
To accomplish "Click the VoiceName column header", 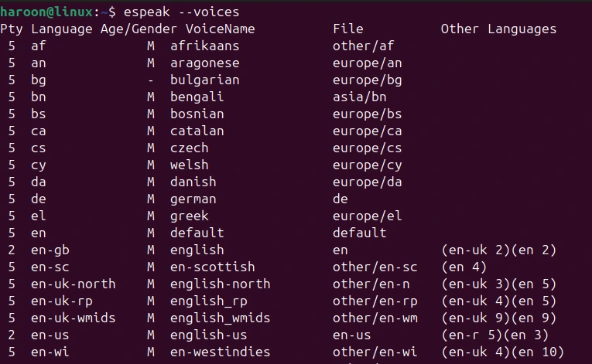I will click(x=221, y=29).
